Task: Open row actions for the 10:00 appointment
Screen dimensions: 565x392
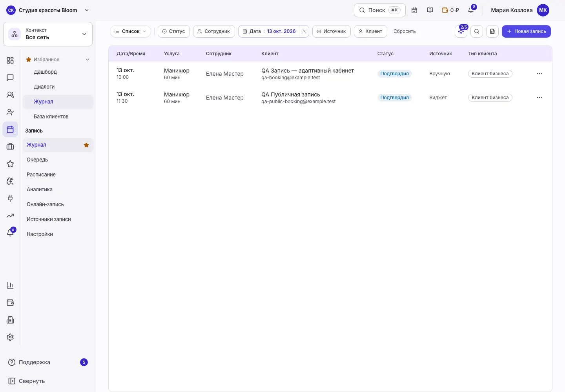Action: tap(539, 74)
